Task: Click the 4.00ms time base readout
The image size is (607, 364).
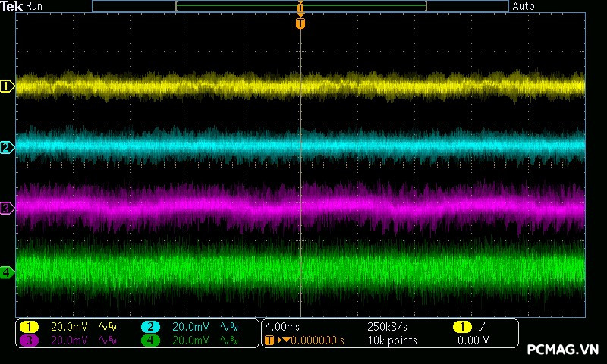Action: pyautogui.click(x=283, y=327)
